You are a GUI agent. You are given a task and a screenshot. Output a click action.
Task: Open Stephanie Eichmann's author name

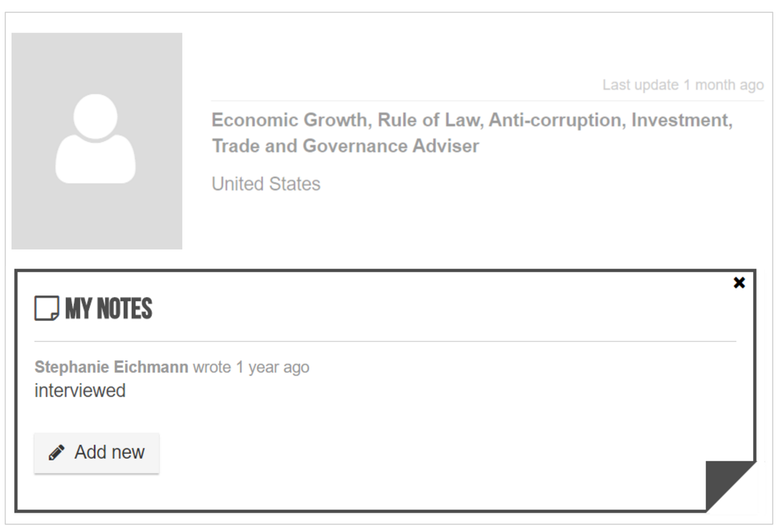coord(111,367)
